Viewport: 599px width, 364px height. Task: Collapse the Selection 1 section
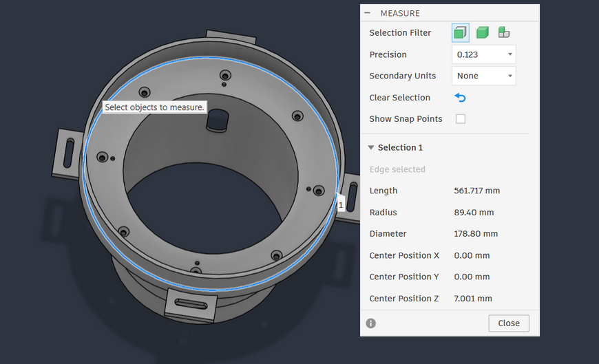click(x=371, y=147)
